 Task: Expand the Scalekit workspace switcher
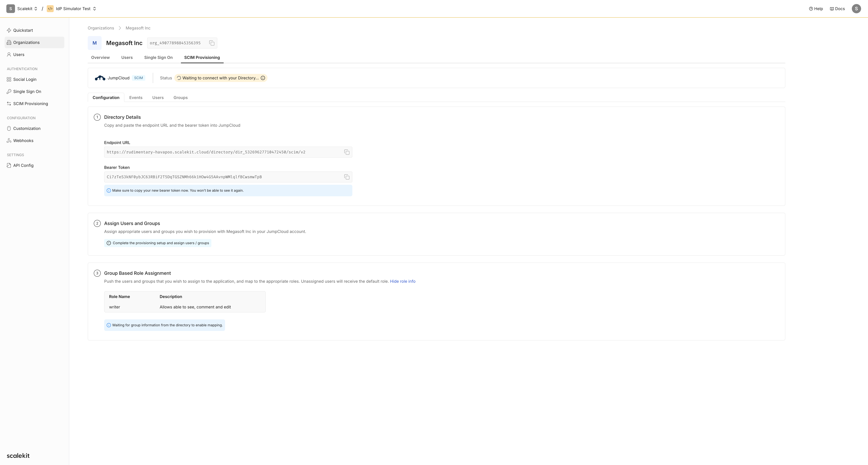(x=27, y=9)
